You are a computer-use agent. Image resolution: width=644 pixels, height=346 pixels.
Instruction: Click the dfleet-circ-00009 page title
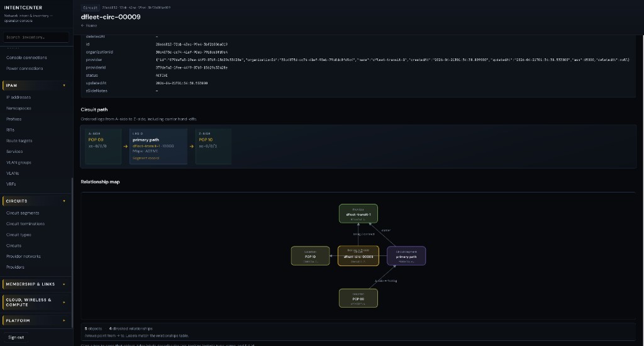(111, 17)
